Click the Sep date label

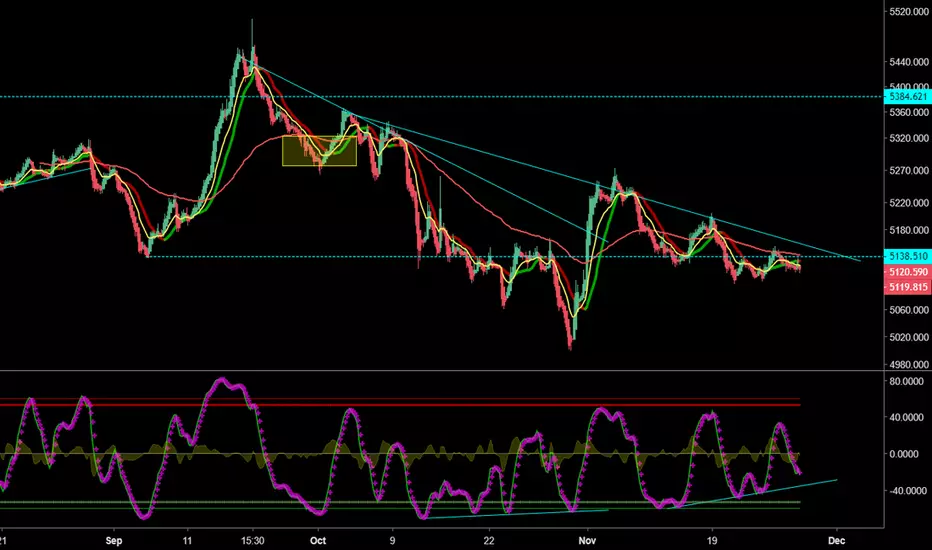(114, 540)
